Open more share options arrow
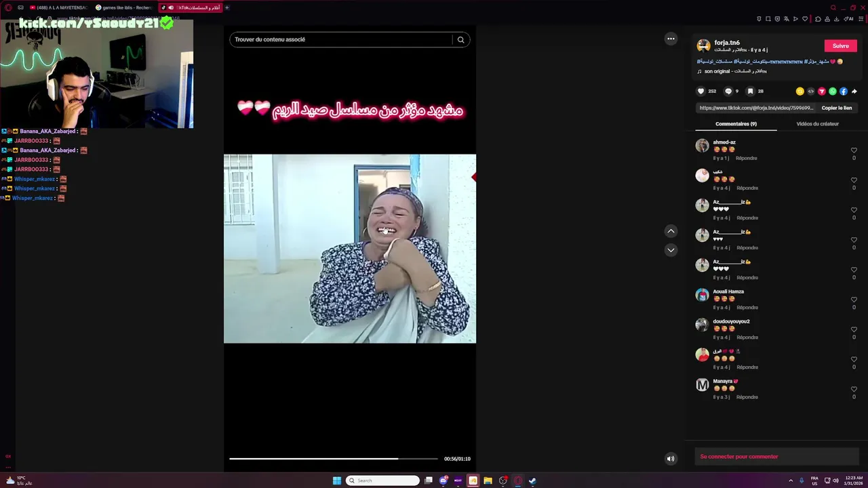Image resolution: width=868 pixels, height=488 pixels. (x=854, y=91)
